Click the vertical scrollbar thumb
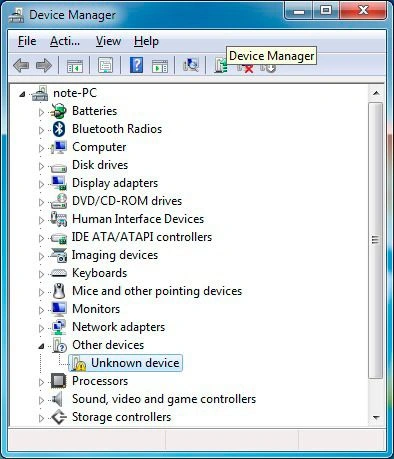Image resolution: width=394 pixels, height=459 pixels. (376, 240)
